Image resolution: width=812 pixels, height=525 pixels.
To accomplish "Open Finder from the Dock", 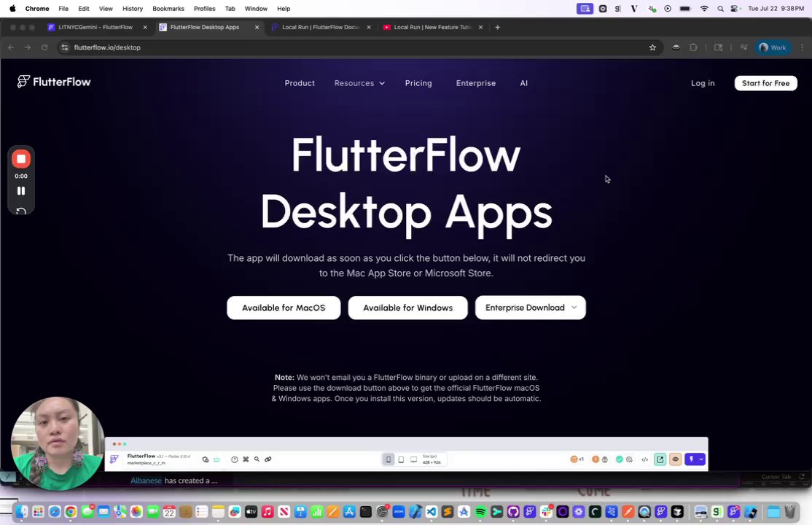I will [22, 512].
